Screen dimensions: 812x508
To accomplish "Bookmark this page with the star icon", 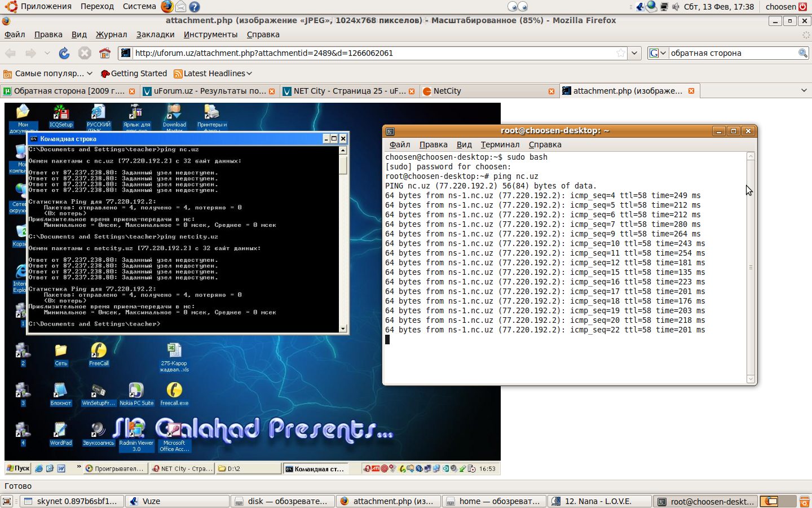I will coord(620,53).
